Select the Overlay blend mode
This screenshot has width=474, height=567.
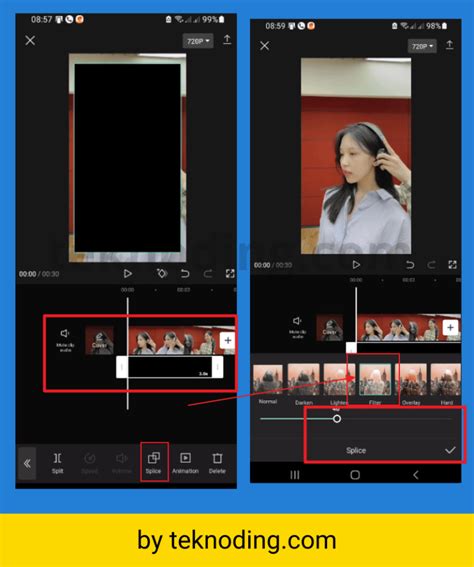(411, 384)
